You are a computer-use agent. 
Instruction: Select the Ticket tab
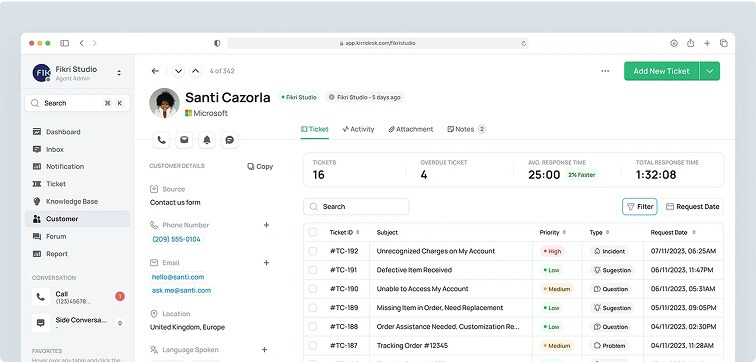coord(314,129)
